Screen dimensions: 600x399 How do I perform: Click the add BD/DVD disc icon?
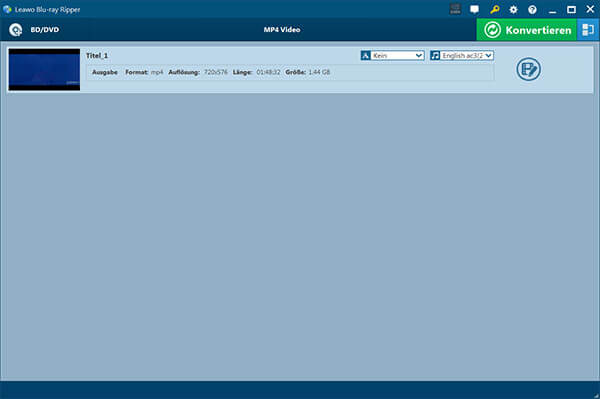(x=16, y=30)
